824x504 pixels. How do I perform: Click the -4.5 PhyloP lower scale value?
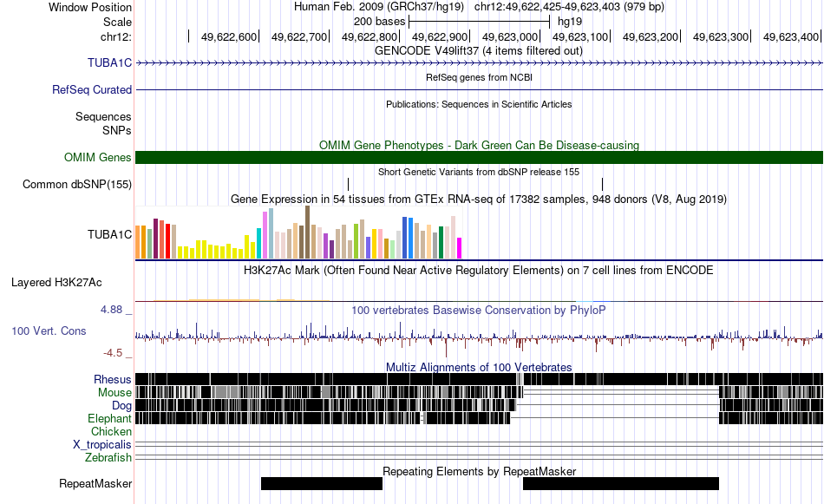click(x=113, y=353)
